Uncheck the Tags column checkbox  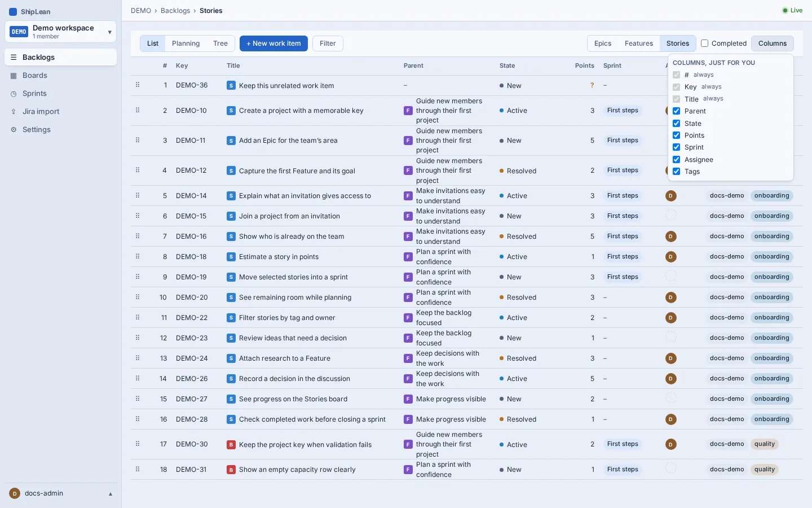point(677,172)
